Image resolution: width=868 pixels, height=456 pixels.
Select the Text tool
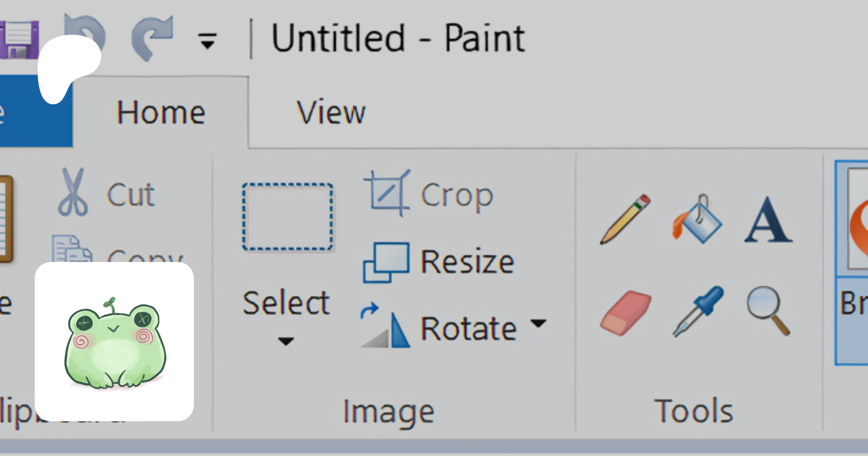768,220
